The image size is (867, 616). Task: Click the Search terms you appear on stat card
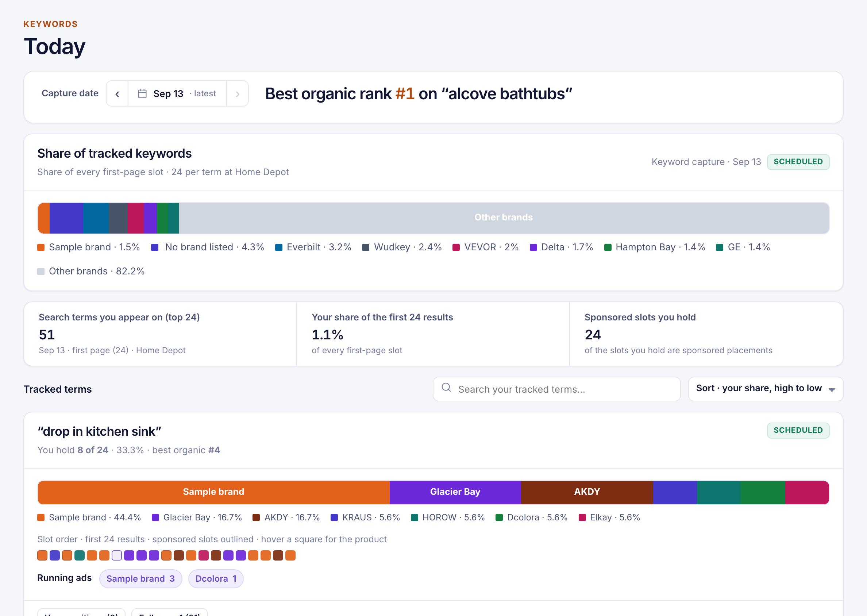tap(160, 334)
